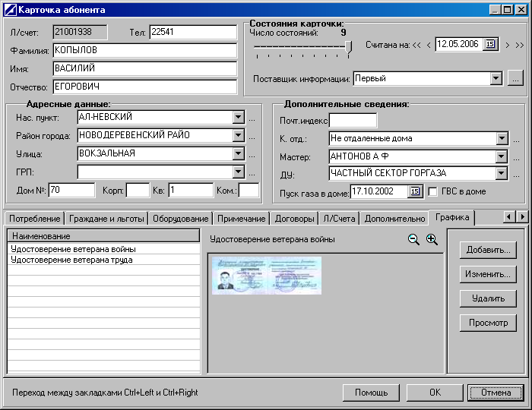Click the card states slider handle

pos(349,48)
